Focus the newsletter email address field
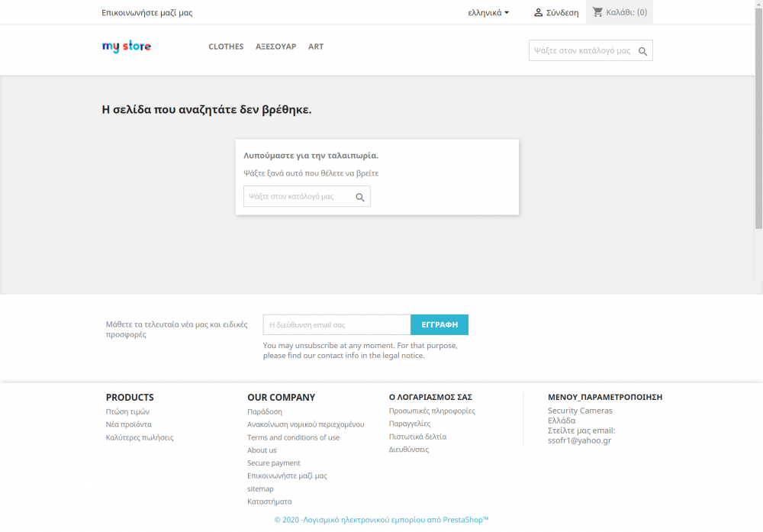763x532 pixels. 336,324
